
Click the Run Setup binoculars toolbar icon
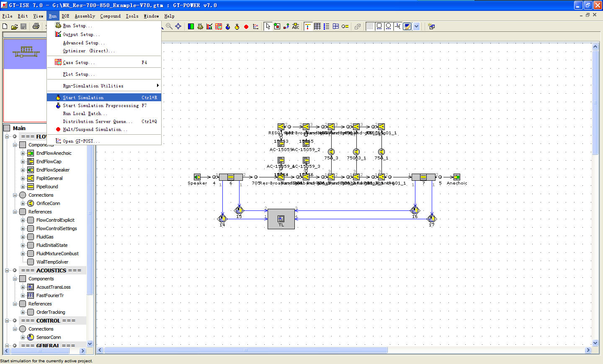click(200, 26)
